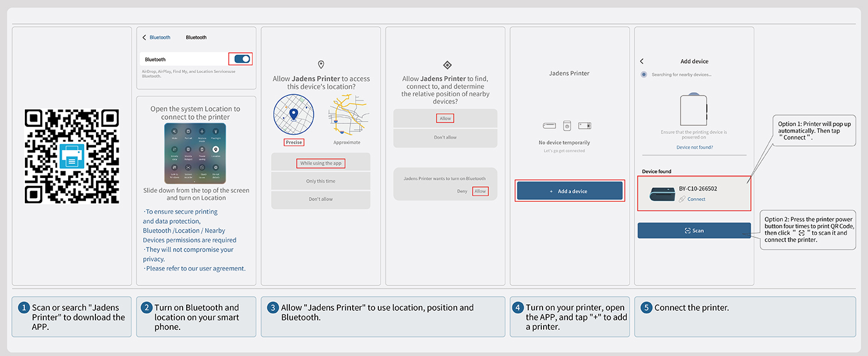868x356 pixels.
Task: Click the Location icon in the control panel
Action: pos(215,150)
